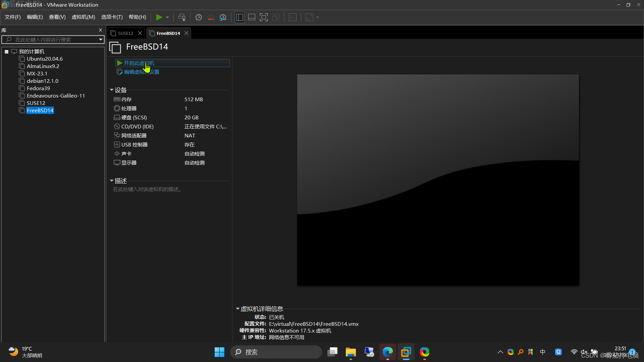Click the green Power On toolbar button
Screen dimensions: 644x362
159,17
